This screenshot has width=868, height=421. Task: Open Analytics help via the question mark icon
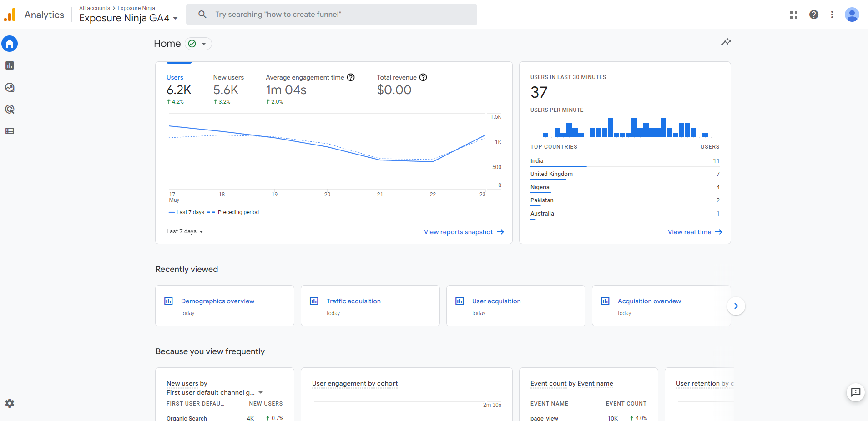pos(814,15)
